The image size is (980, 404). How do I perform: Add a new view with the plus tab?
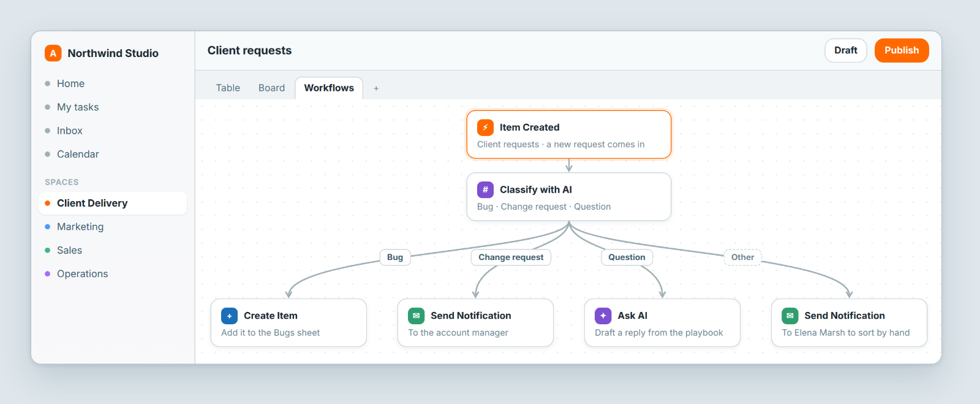376,88
